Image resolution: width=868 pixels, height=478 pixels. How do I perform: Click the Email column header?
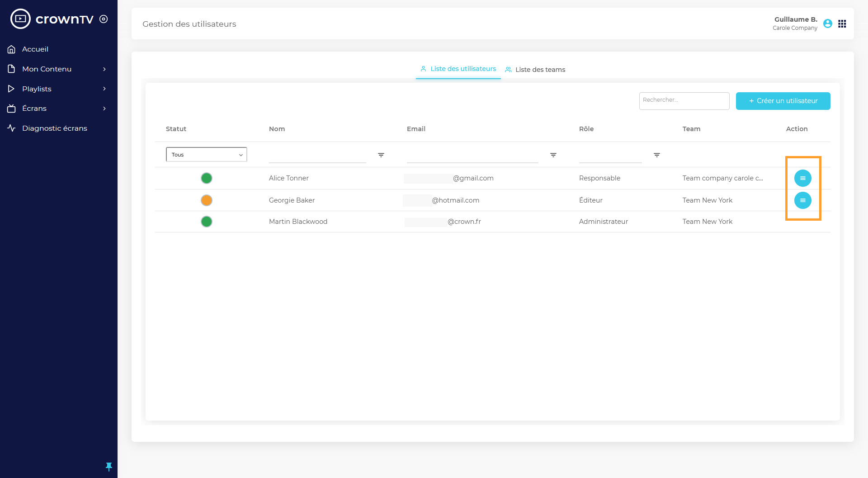(x=416, y=129)
